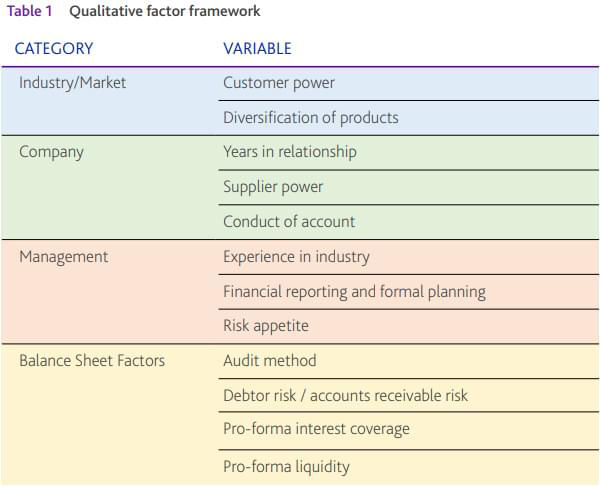This screenshot has height=486, width=600.
Task: Click the Years in relationship variable
Action: tap(290, 152)
